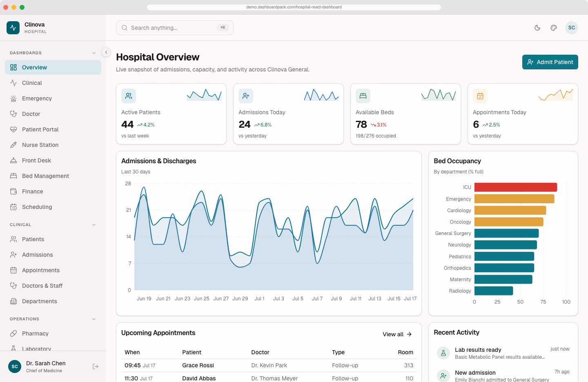
Task: Go to Patient Portal in the sidebar
Action: click(x=53, y=129)
